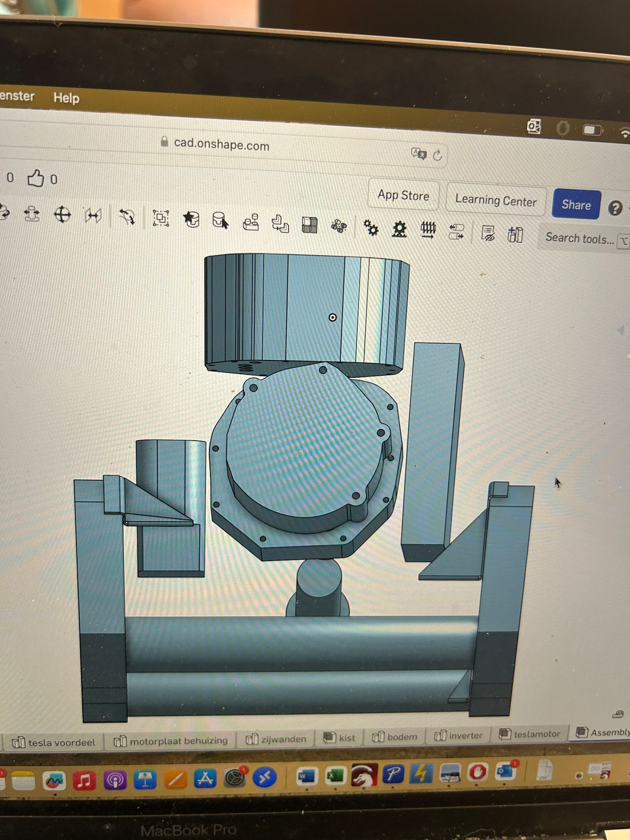Toggle the show/hide display states icon
The image size is (630, 840).
point(488,234)
